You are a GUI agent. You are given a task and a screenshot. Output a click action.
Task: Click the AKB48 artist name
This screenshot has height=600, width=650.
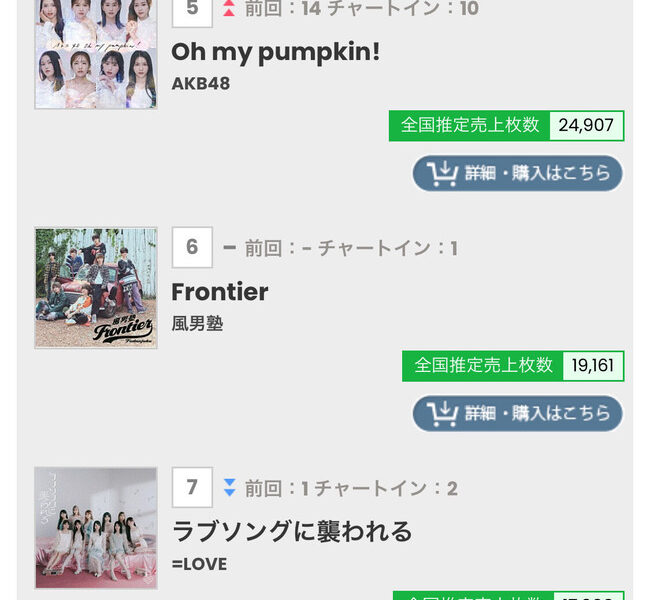click(x=201, y=83)
